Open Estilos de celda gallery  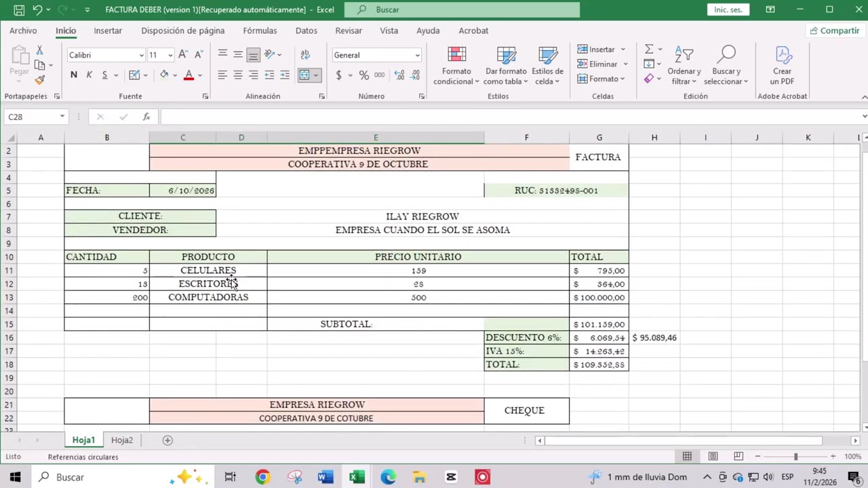click(x=547, y=66)
